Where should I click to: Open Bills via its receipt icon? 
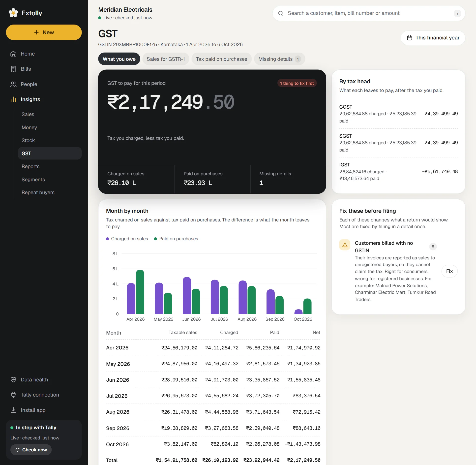(13, 69)
